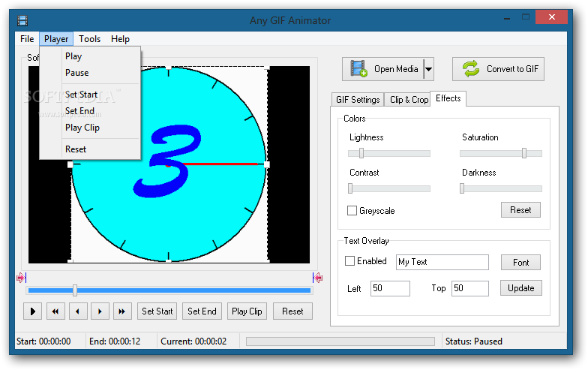Image resolution: width=588 pixels, height=370 pixels.
Task: Click Play Clip button below timeline
Action: click(x=247, y=311)
